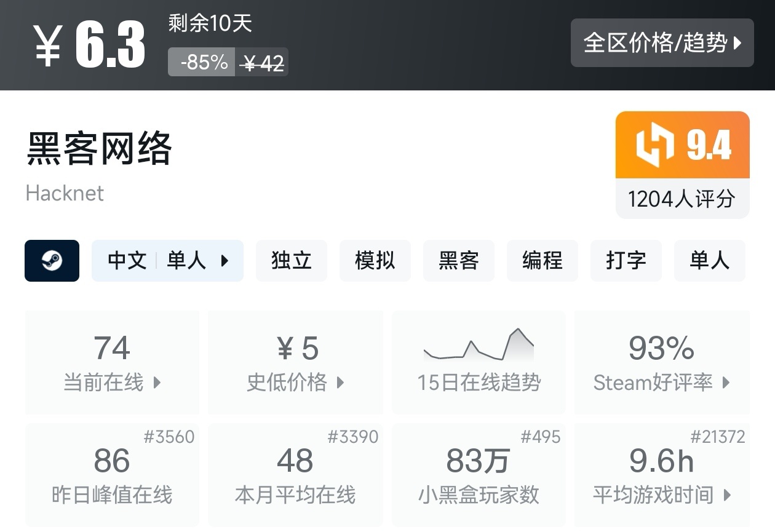Select the 模拟 tag
The height and width of the screenshot is (532, 775).
point(375,261)
